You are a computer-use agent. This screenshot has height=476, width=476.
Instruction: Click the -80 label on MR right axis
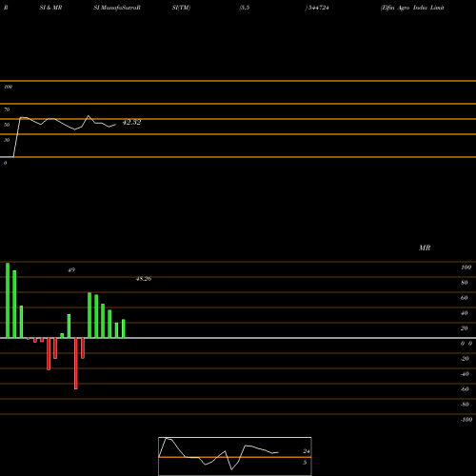[465, 405]
